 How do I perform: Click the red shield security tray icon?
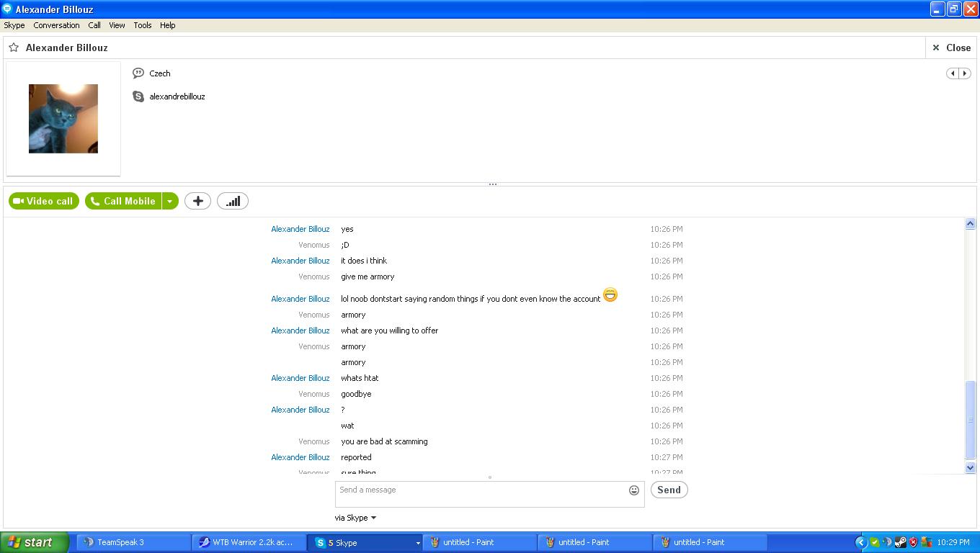coord(914,542)
